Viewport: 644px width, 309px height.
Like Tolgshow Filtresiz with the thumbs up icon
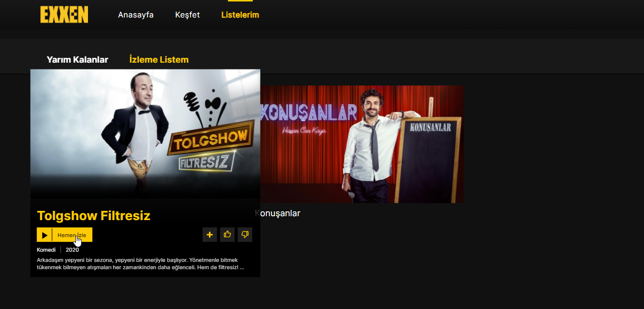(x=227, y=235)
